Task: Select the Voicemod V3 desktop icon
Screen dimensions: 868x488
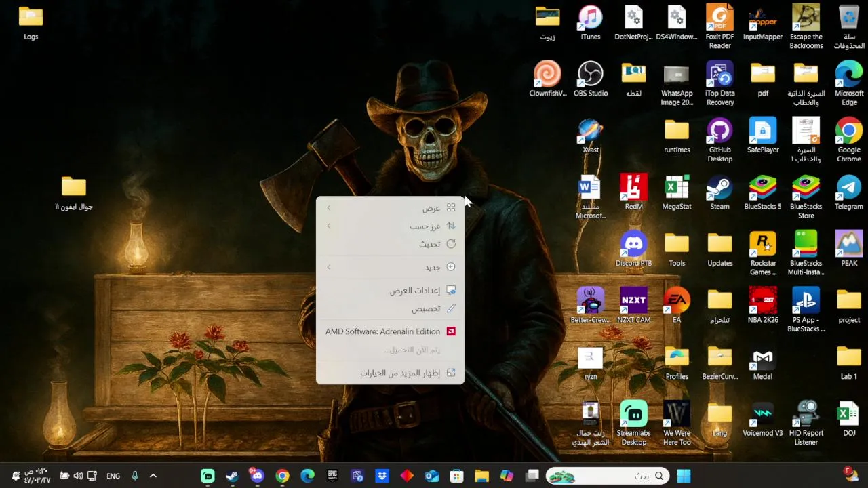Action: click(763, 419)
